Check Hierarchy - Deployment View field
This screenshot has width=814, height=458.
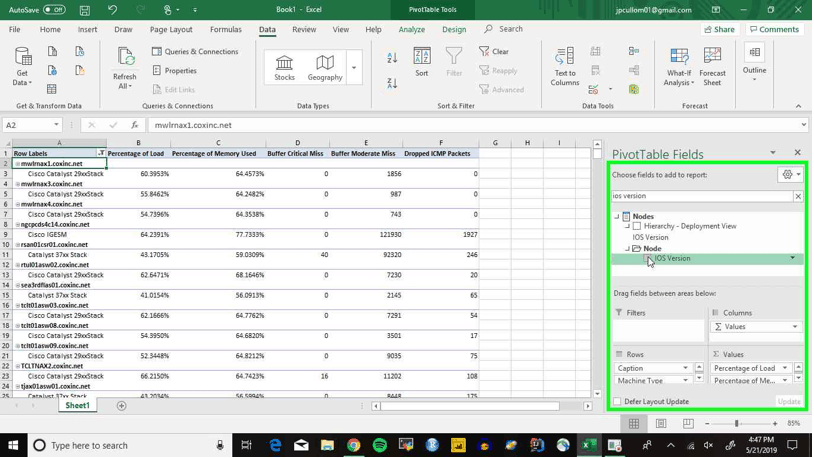coord(637,226)
